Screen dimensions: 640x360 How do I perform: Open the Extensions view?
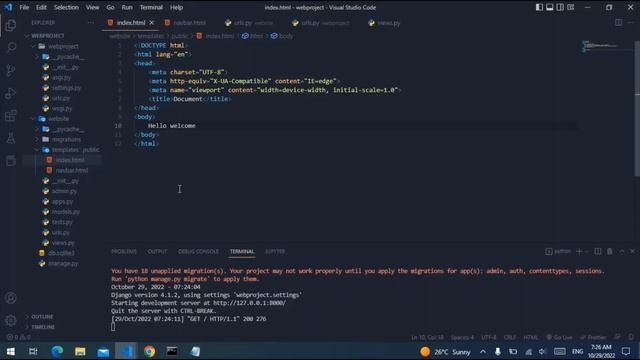click(11, 116)
